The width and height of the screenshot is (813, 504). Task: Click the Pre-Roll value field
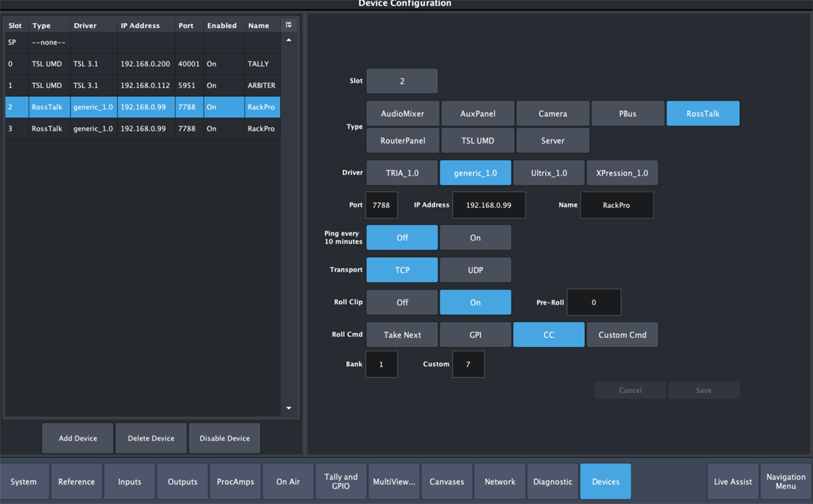593,302
